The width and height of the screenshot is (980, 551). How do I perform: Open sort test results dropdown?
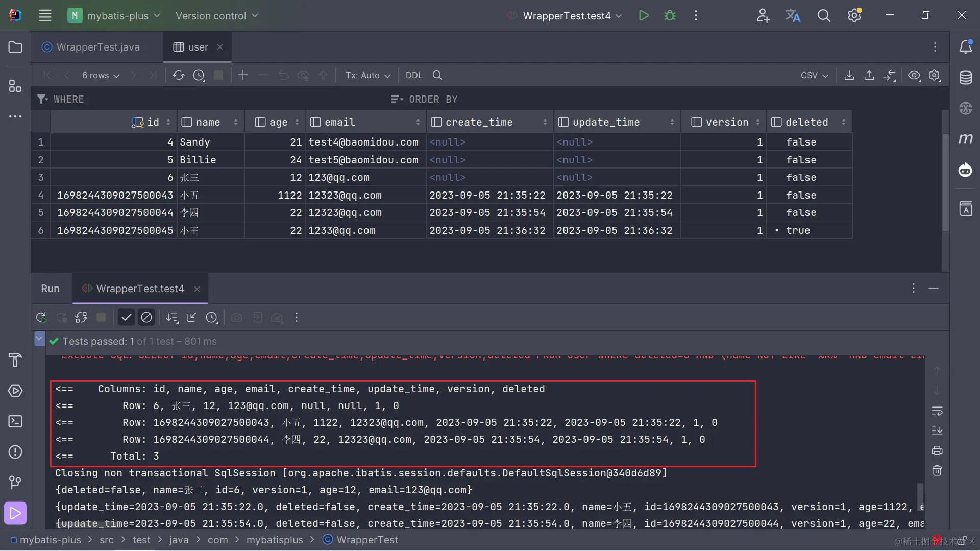[x=172, y=318]
